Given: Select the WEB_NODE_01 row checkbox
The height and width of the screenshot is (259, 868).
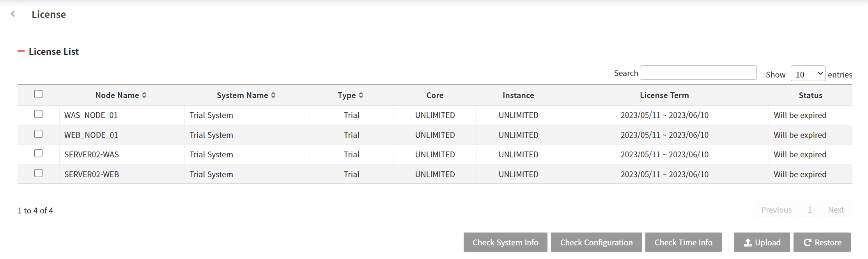Looking at the screenshot, I should coord(38,134).
